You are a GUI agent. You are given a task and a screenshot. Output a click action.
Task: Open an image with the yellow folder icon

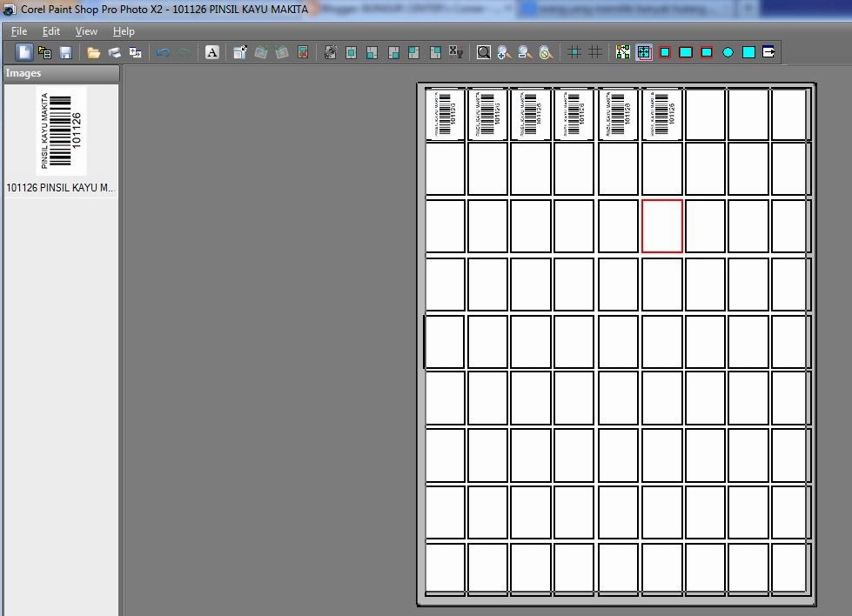93,52
